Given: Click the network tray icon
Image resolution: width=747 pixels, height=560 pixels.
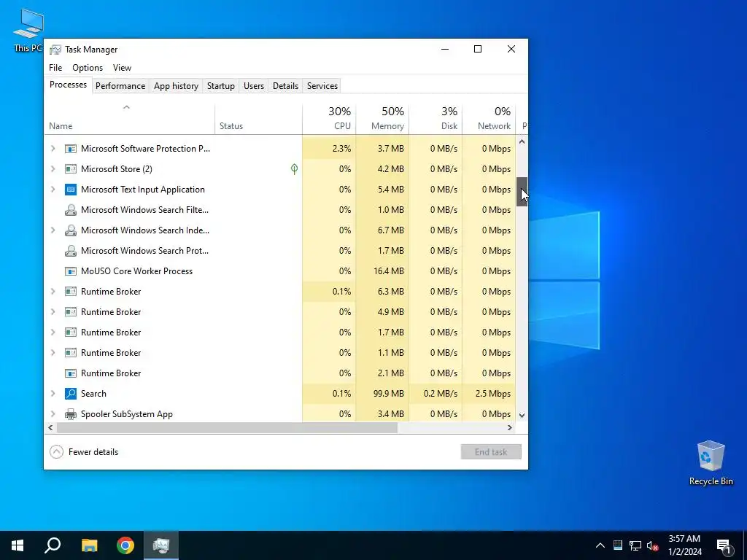Looking at the screenshot, I should click(x=635, y=545).
